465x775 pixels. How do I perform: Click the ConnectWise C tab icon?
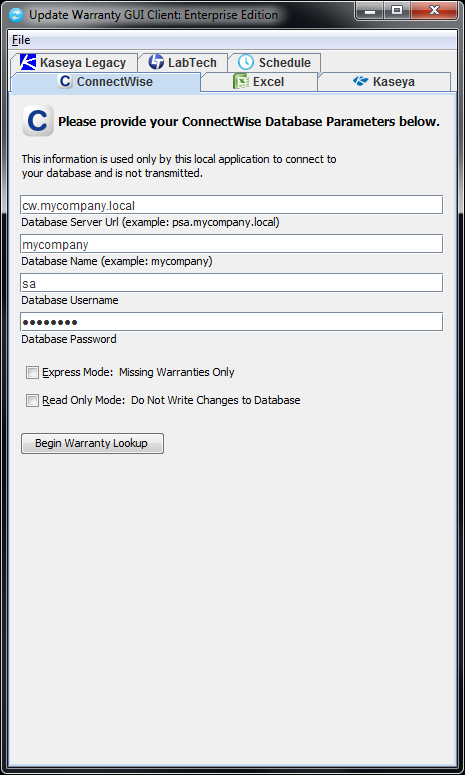65,81
